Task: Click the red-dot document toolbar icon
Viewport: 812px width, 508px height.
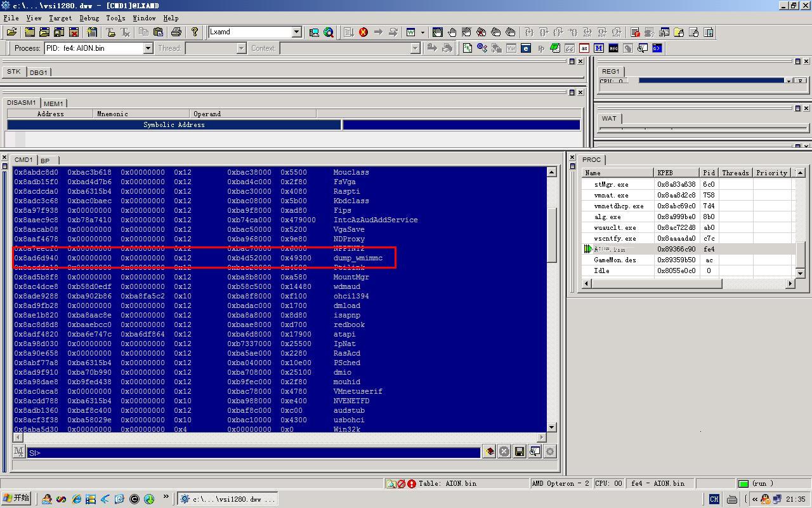Action: tap(635, 32)
